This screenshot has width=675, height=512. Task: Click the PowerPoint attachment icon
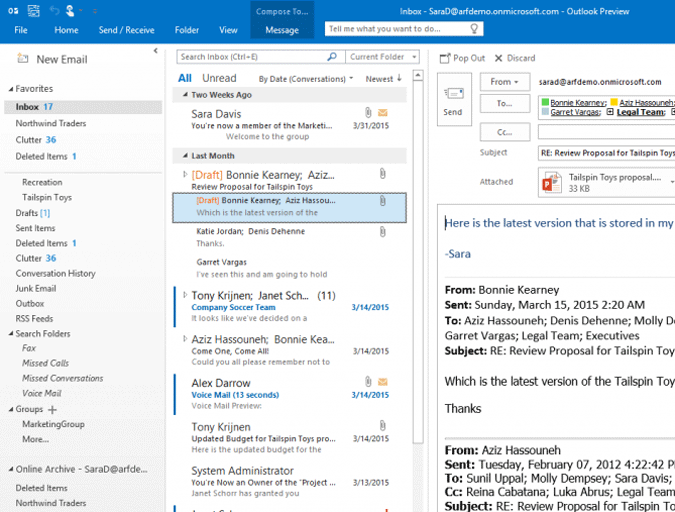click(551, 182)
